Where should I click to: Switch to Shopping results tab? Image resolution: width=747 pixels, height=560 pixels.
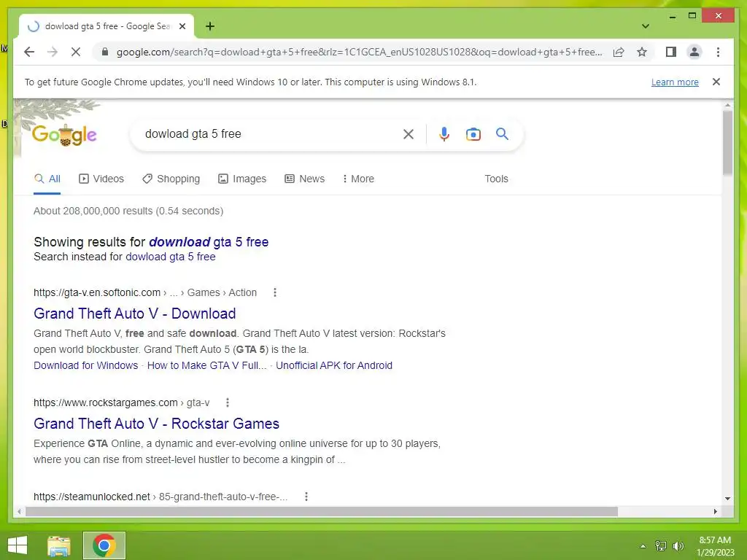point(171,179)
